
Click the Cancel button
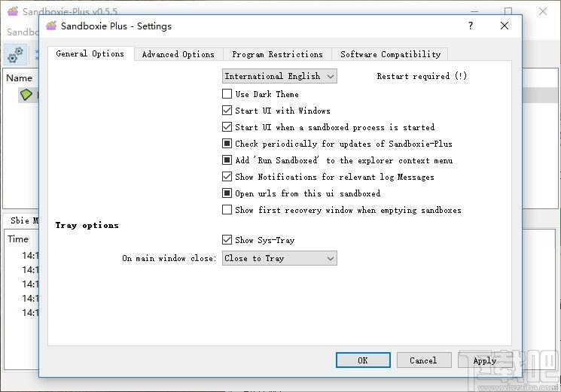click(x=424, y=360)
